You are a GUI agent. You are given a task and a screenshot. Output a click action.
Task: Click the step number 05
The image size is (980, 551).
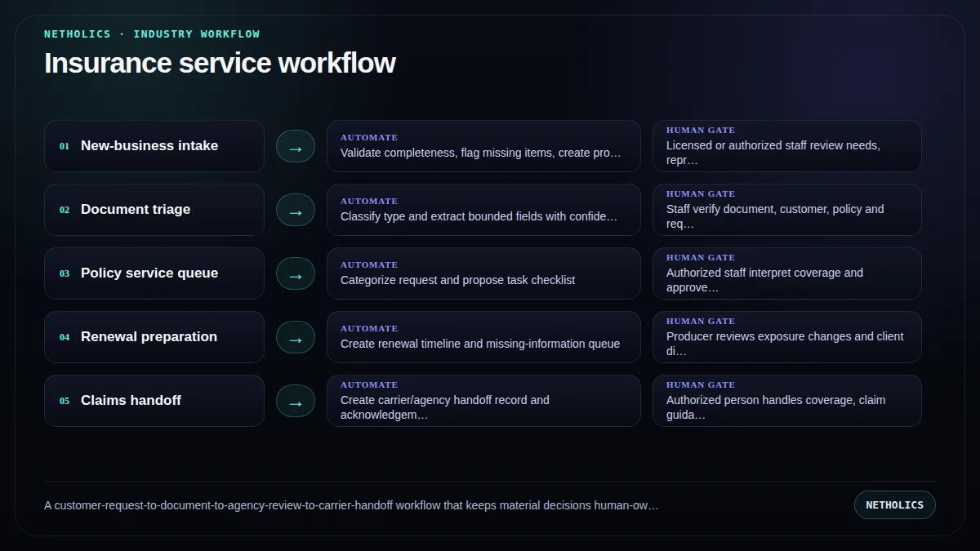tap(65, 401)
